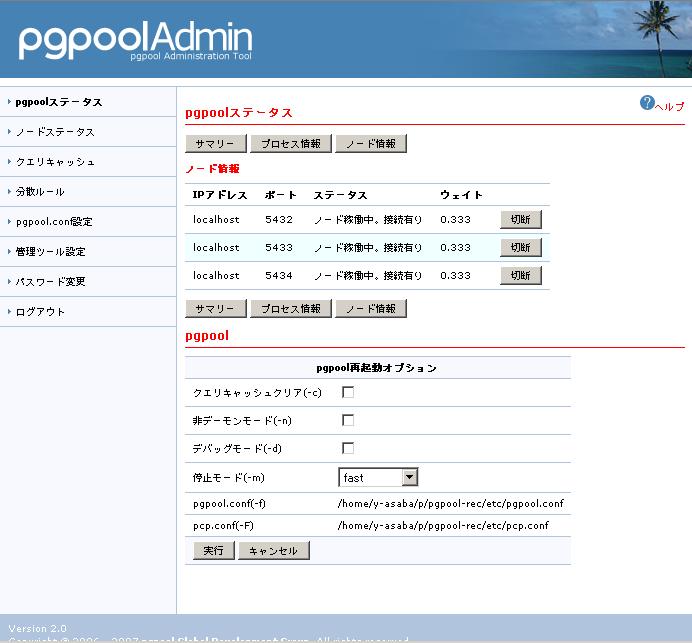Viewport: 692px width, 643px height.
Task: Click the ポート column header
Action: click(x=281, y=195)
